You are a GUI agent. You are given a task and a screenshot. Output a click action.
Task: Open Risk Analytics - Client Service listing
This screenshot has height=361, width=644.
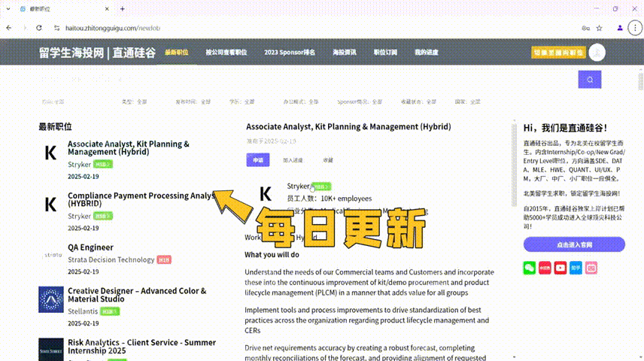[141, 346]
